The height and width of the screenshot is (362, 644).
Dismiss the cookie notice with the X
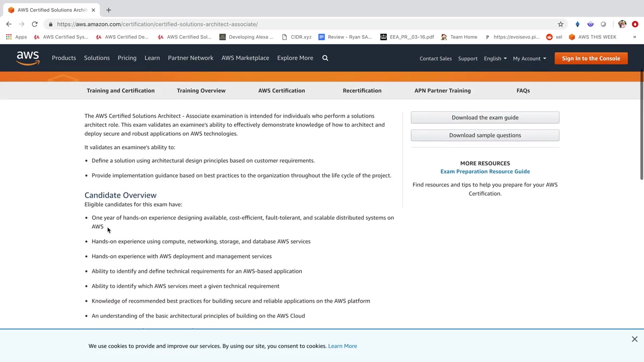point(634,339)
